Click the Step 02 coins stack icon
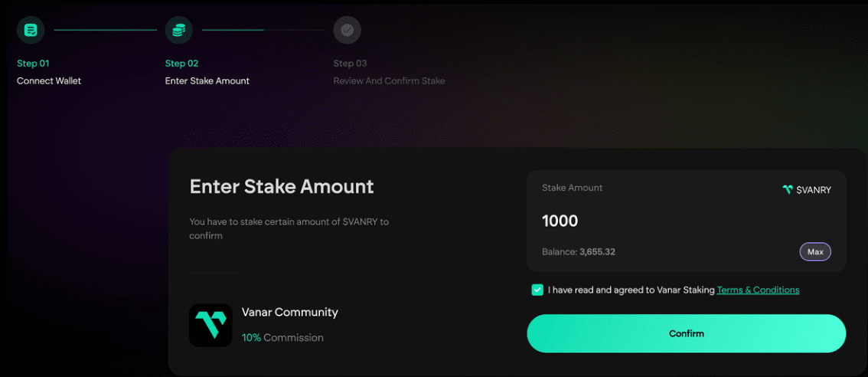Screen dimensions: 868x377 point(178,30)
